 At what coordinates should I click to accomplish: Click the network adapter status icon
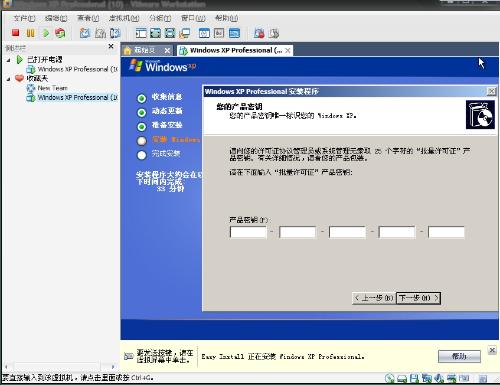tap(427, 378)
